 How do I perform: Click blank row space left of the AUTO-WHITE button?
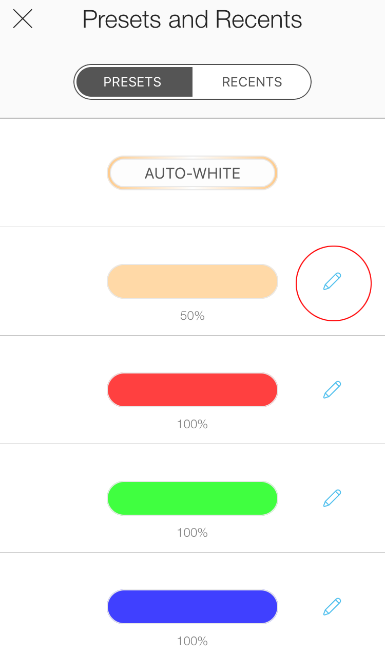click(53, 173)
